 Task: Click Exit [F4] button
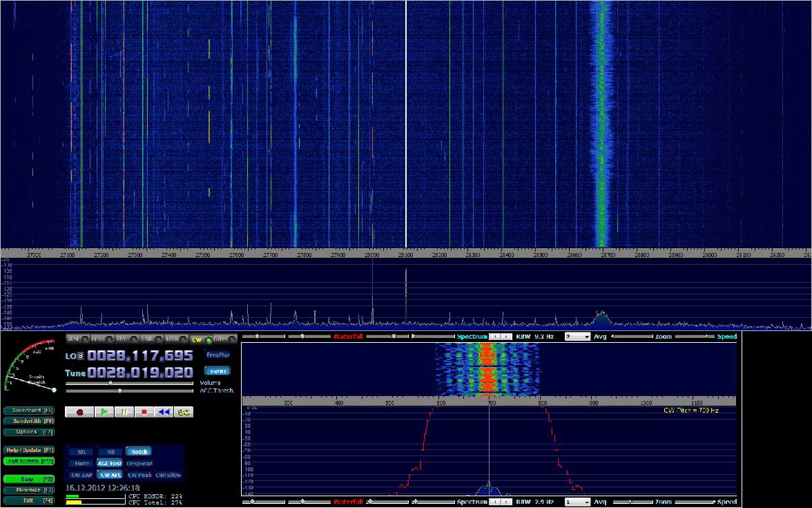coord(29,500)
